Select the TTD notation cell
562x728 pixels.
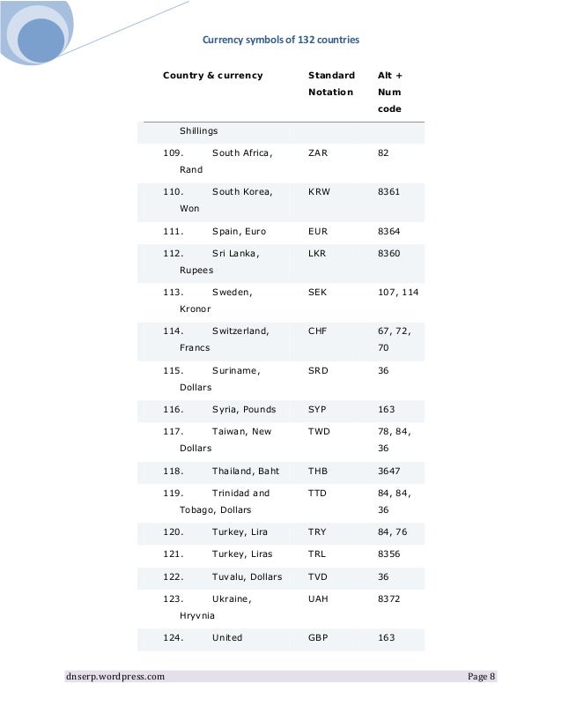click(318, 494)
